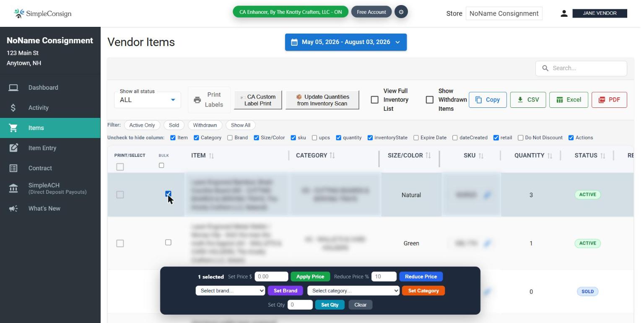Copy table to clipboard
The width and height of the screenshot is (644, 323).
coord(488,100)
